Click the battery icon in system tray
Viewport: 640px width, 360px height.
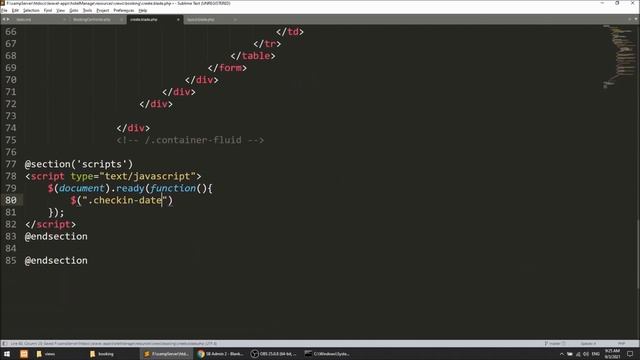[570, 354]
